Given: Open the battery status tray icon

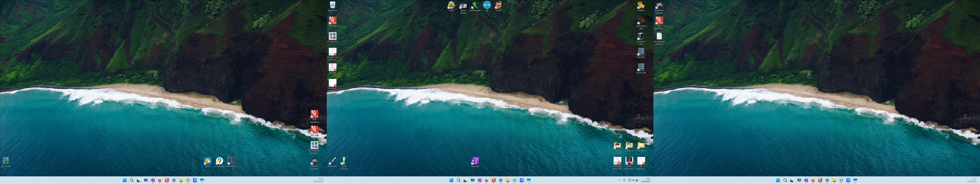Looking at the screenshot, I should (637, 180).
